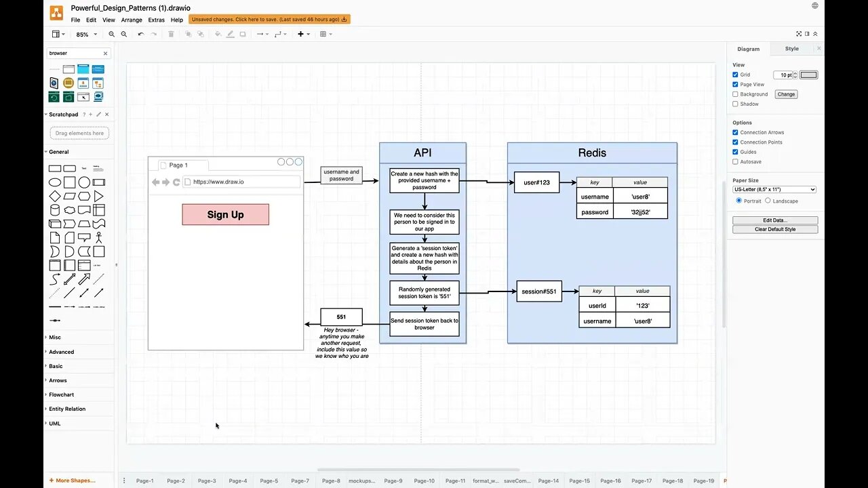
Task: Uncheck the Grid checkbox
Action: tap(735, 75)
